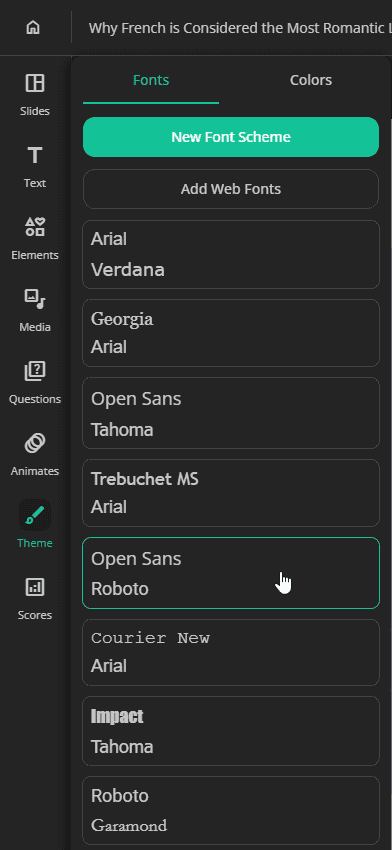Select the Impact / Tahoma font scheme
This screenshot has width=392, height=850.
231,731
